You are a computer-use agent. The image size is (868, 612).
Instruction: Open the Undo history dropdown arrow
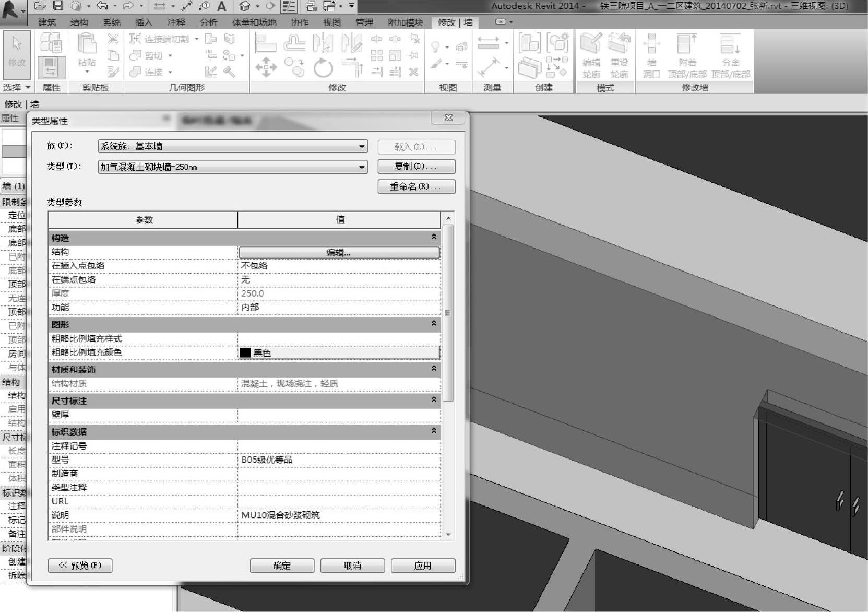click(x=114, y=6)
